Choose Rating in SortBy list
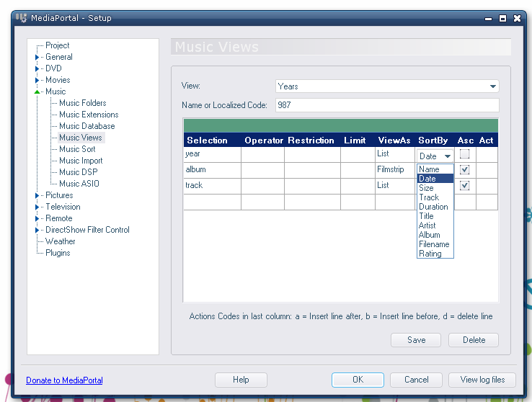The height and width of the screenshot is (402, 532). 435,254
